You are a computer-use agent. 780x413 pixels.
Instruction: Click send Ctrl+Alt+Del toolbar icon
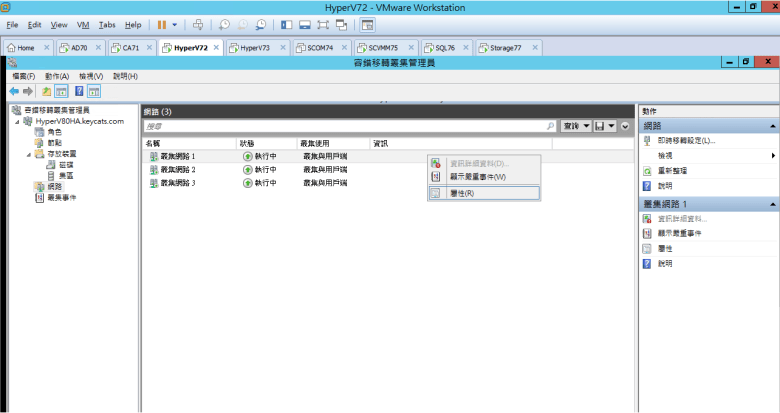[197, 24]
